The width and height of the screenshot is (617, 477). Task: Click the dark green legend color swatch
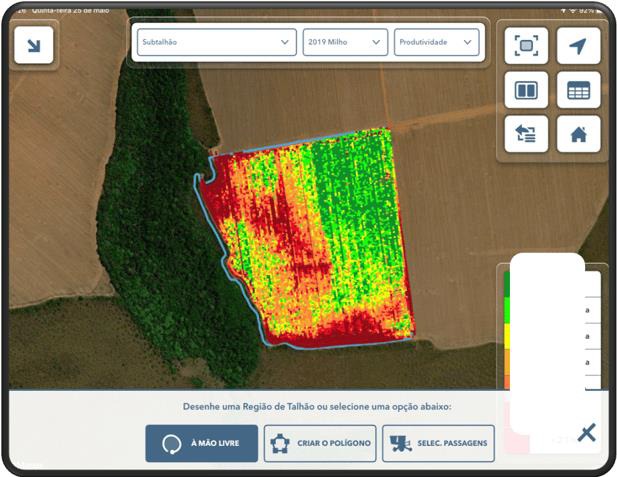point(507,284)
